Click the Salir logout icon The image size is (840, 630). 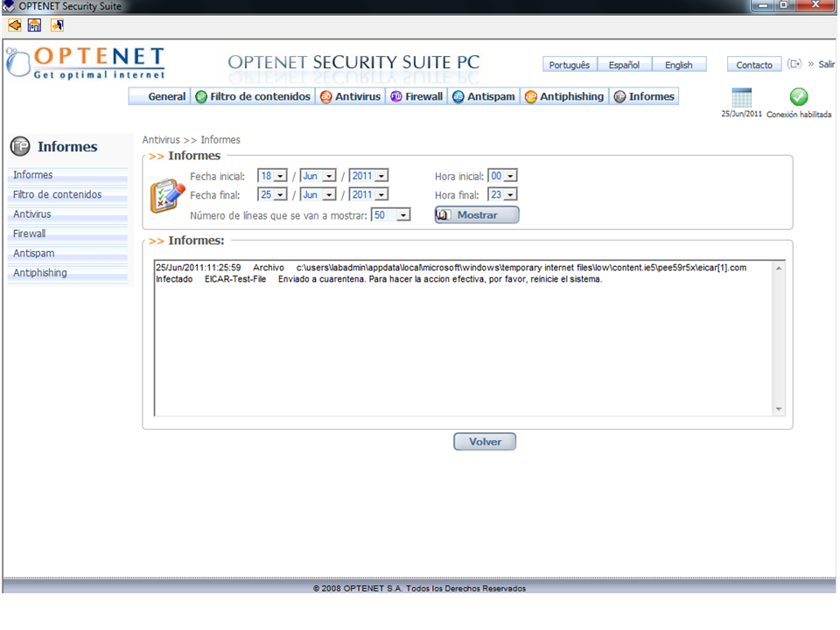pos(794,64)
